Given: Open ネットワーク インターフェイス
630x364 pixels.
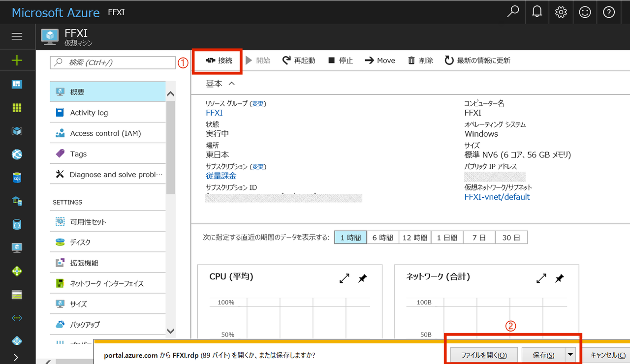Looking at the screenshot, I should [108, 284].
